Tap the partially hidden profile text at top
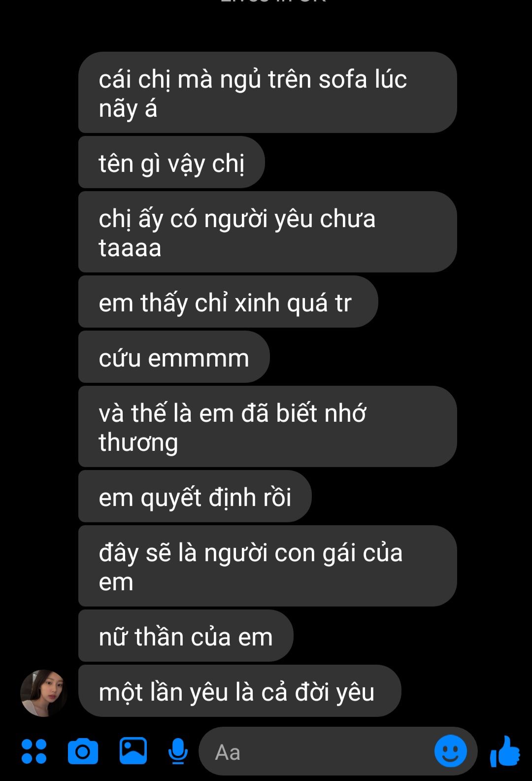Viewport: 532px width, 781px height. 273,1
